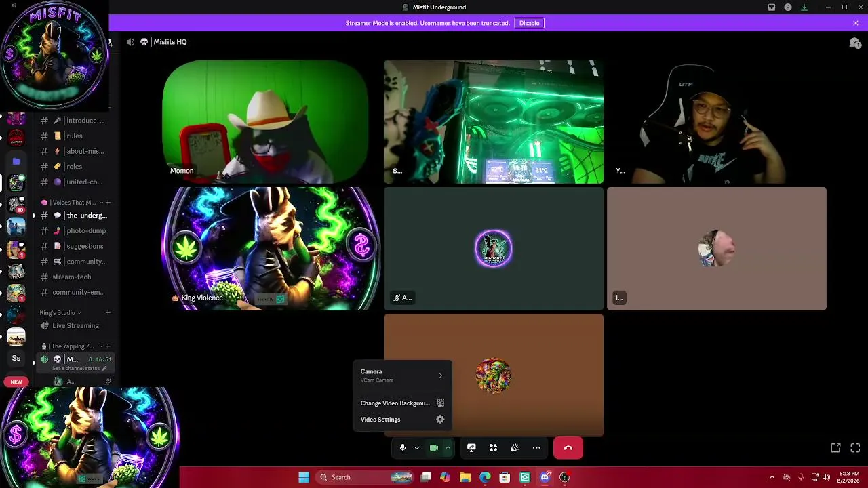Start screen sharing from call controls
The width and height of the screenshot is (868, 488).
(x=471, y=448)
